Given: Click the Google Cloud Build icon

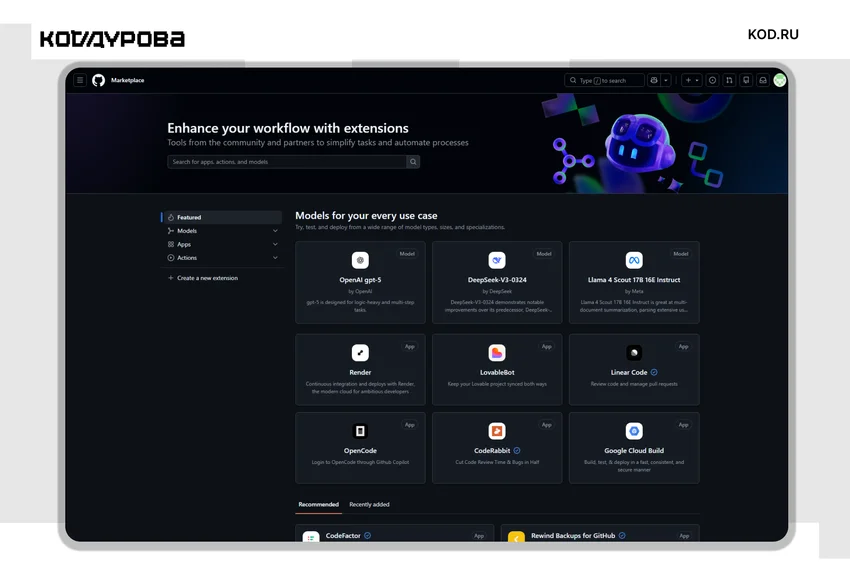Looking at the screenshot, I should tap(634, 431).
